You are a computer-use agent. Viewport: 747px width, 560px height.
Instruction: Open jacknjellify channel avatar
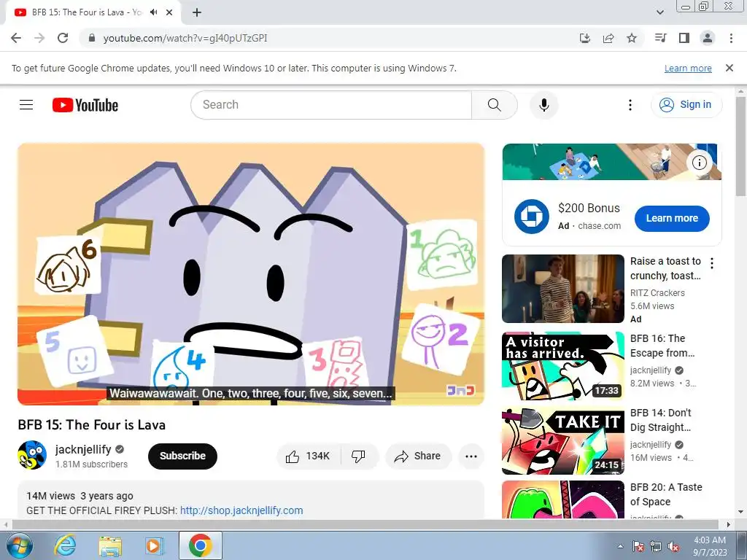point(32,455)
